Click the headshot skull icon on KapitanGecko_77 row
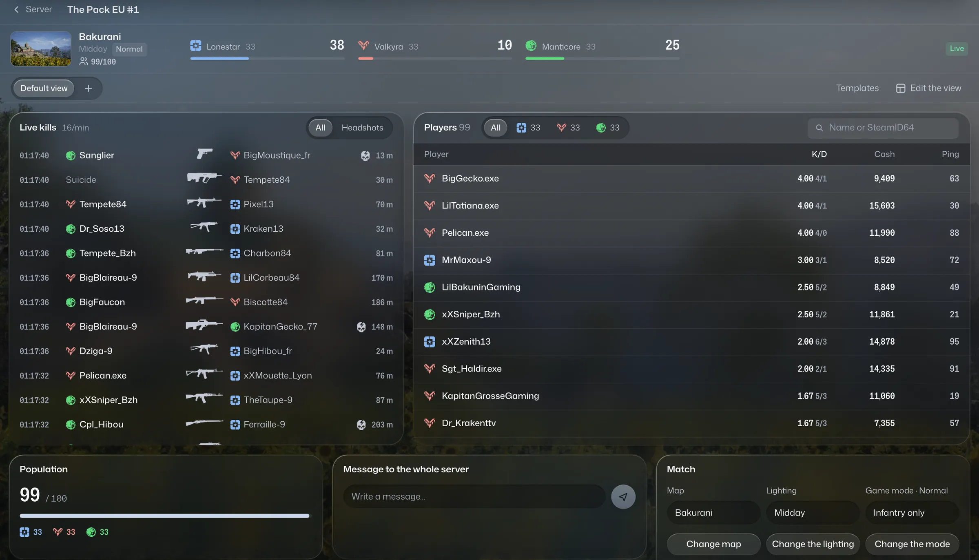Image resolution: width=979 pixels, height=560 pixels. coord(361,327)
